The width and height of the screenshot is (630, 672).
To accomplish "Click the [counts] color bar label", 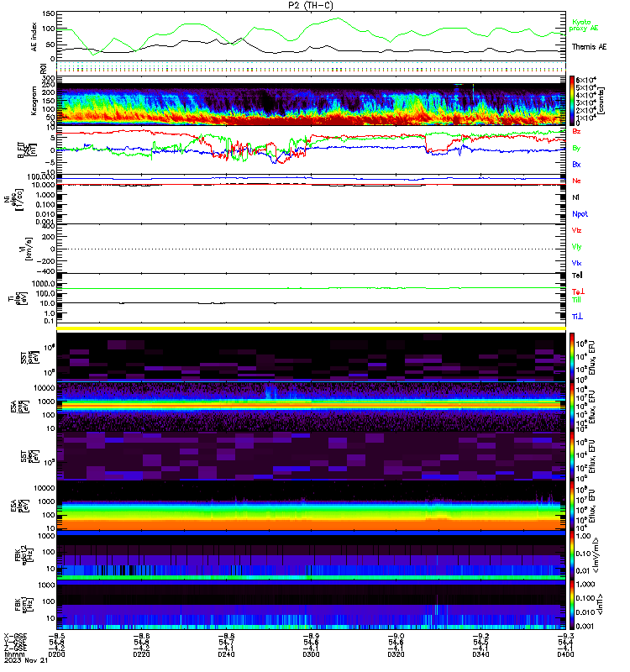I will [x=601, y=101].
